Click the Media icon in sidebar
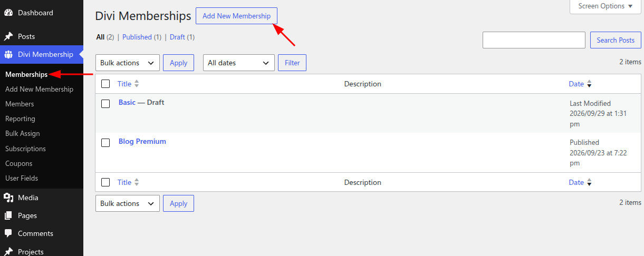Viewport: 644px width, 256px height. pyautogui.click(x=8, y=198)
